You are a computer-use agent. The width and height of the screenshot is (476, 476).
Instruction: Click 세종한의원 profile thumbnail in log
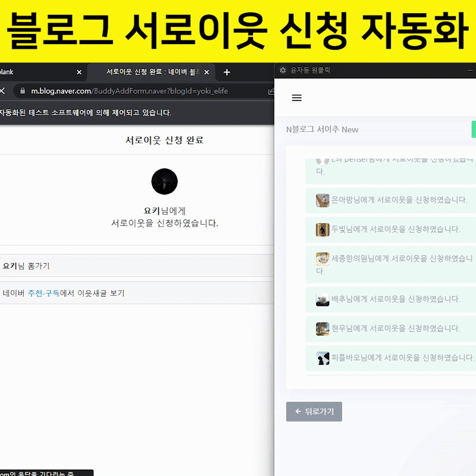(x=322, y=259)
